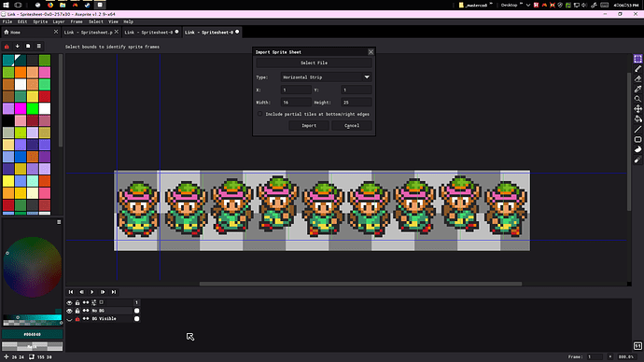Select the Rectangular Marquee tool
644x362 pixels.
[x=637, y=59]
